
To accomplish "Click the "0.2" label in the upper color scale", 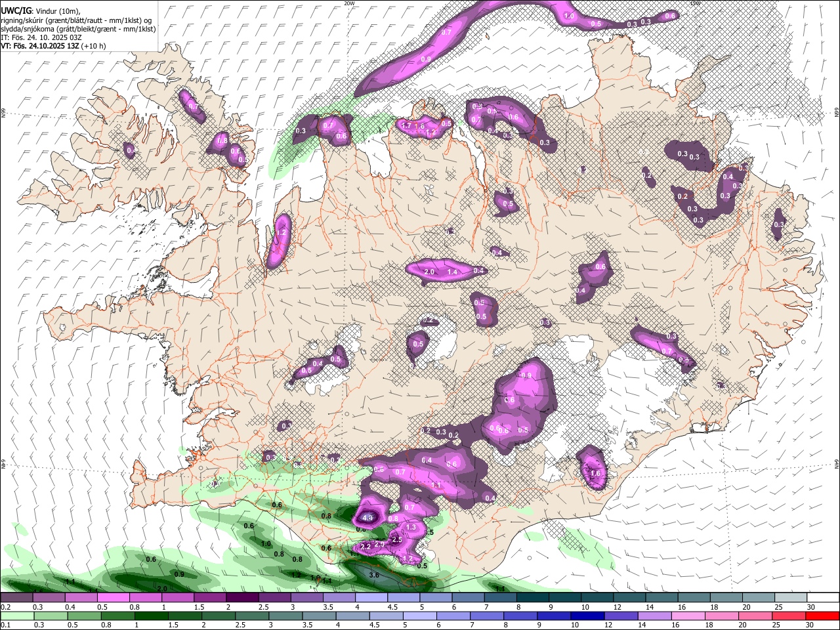I will coord(5,607).
